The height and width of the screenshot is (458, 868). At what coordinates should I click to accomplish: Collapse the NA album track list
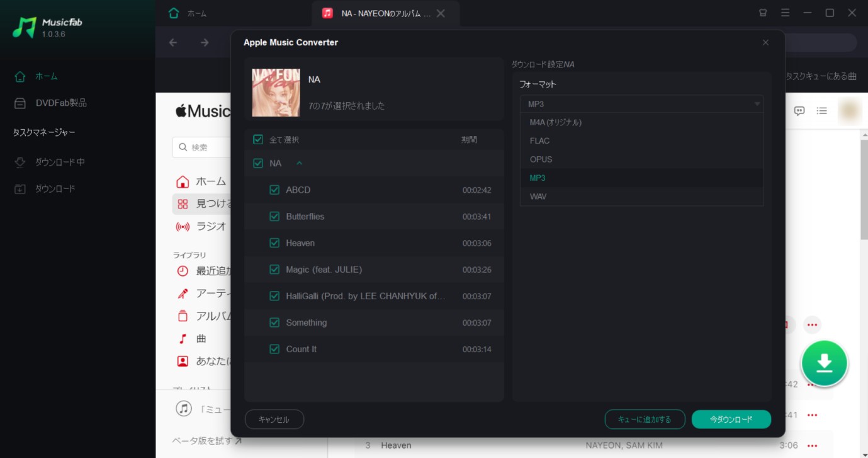(x=300, y=163)
